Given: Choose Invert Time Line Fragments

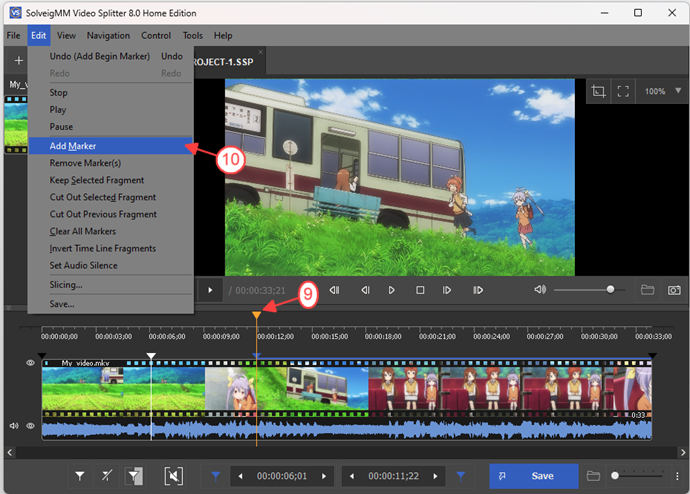Looking at the screenshot, I should (110, 249).
